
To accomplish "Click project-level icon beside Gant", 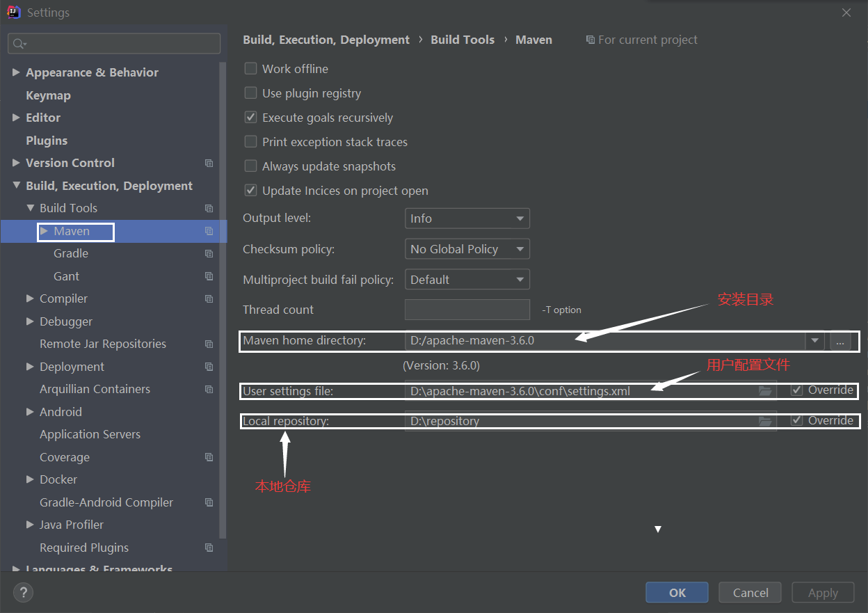I will tap(209, 276).
